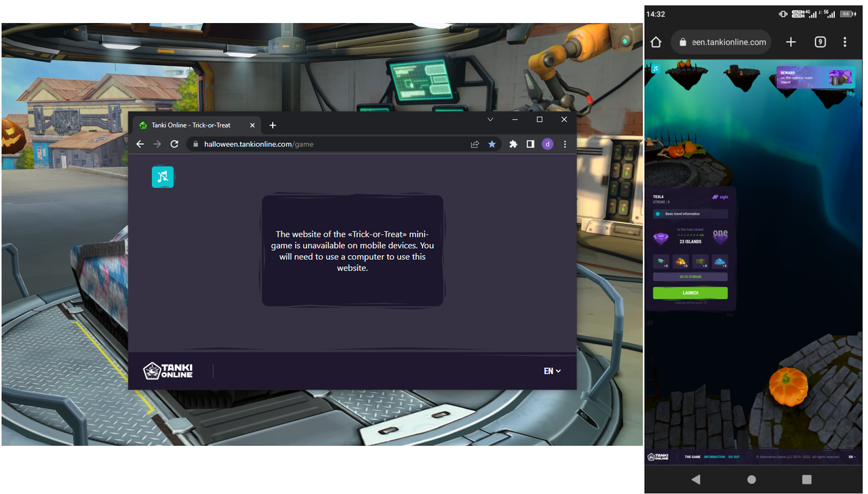Tap the Android recent apps square
The width and height of the screenshot is (868, 494).
click(x=806, y=479)
